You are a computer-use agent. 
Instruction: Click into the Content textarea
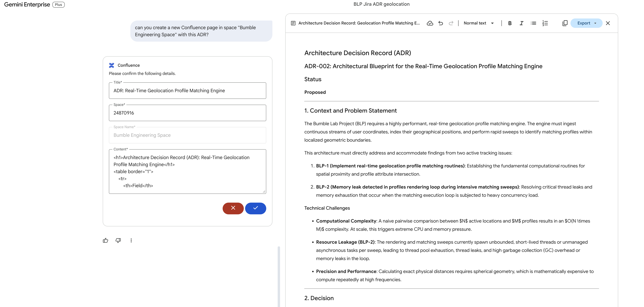tap(188, 171)
